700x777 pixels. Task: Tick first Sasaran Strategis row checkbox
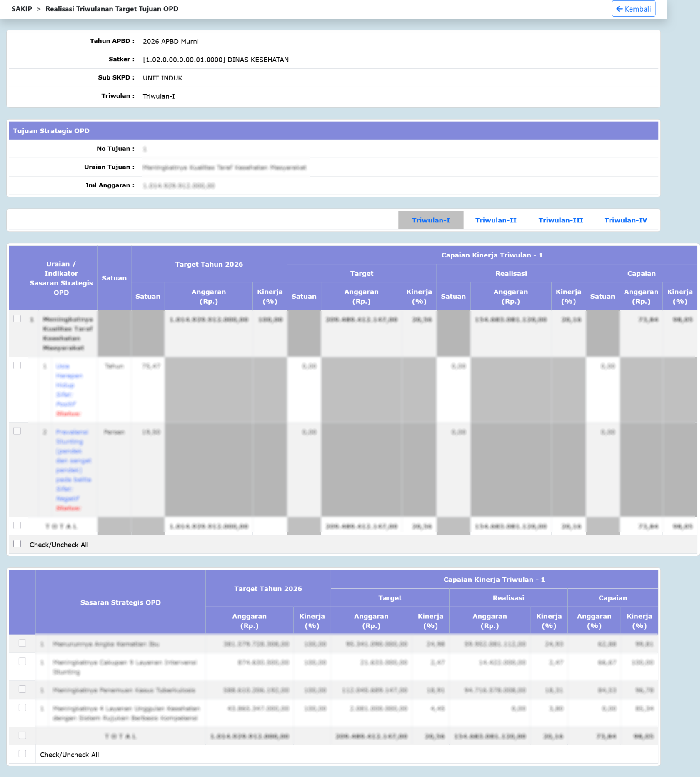click(x=22, y=643)
